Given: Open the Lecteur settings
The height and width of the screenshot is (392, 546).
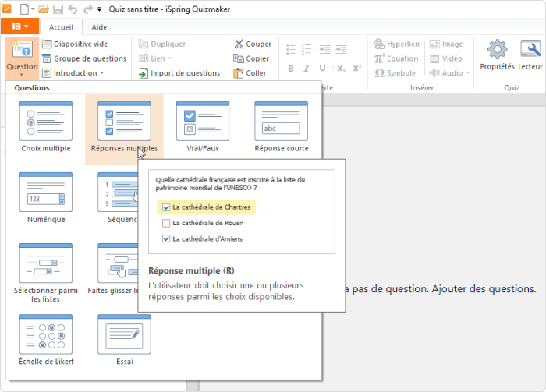Looking at the screenshot, I should point(530,55).
